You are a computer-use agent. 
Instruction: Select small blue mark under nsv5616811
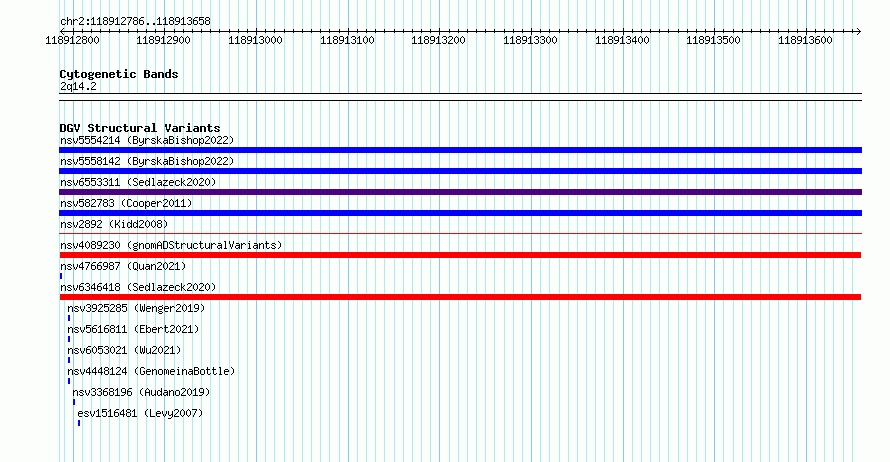69,339
